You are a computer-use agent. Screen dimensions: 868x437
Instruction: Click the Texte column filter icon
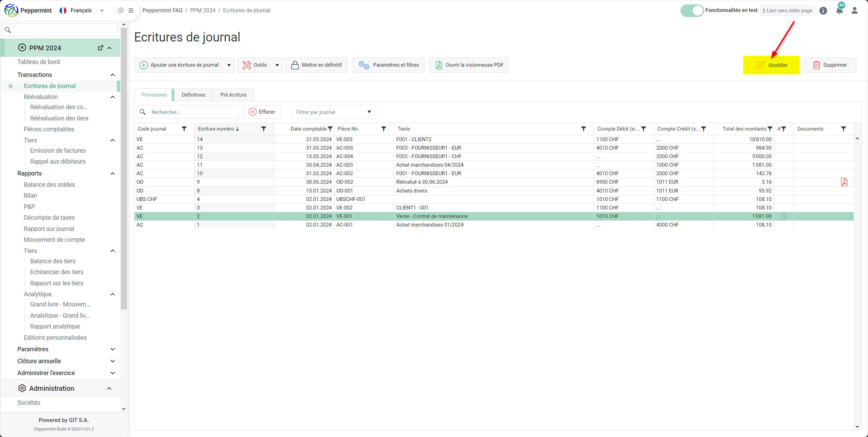click(583, 129)
